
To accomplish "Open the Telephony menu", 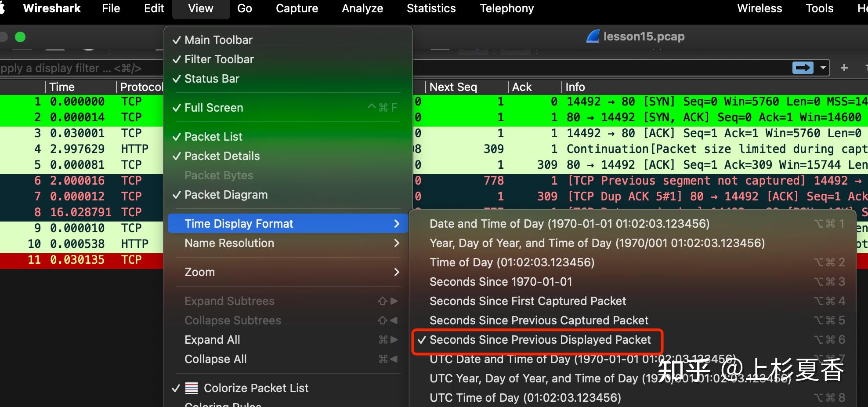I will click(506, 8).
